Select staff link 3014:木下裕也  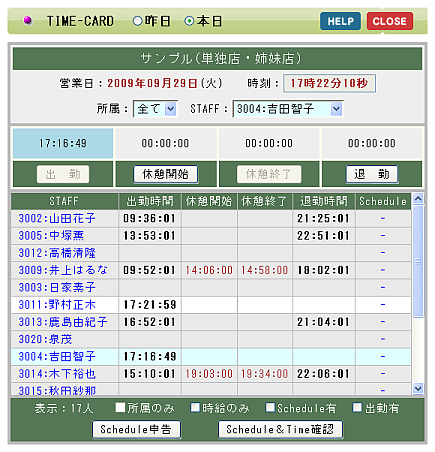point(57,374)
